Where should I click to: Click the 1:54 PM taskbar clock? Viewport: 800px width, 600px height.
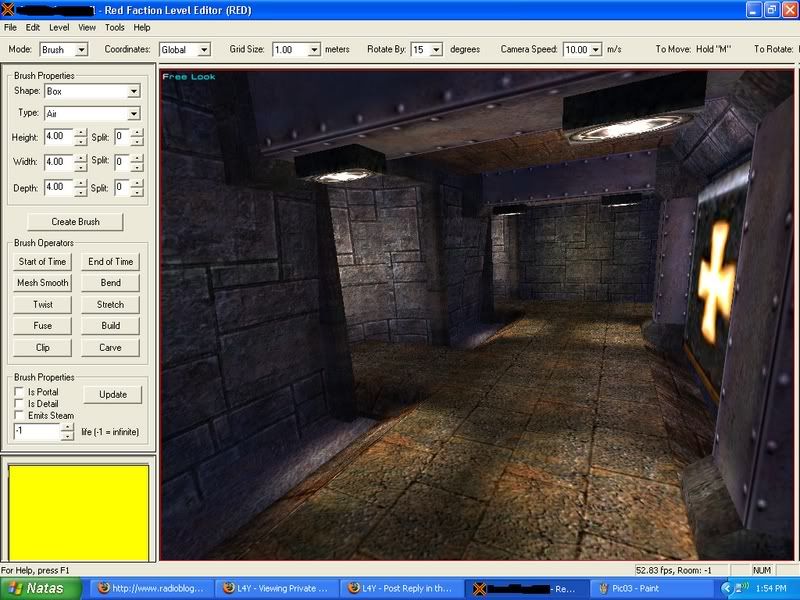771,588
